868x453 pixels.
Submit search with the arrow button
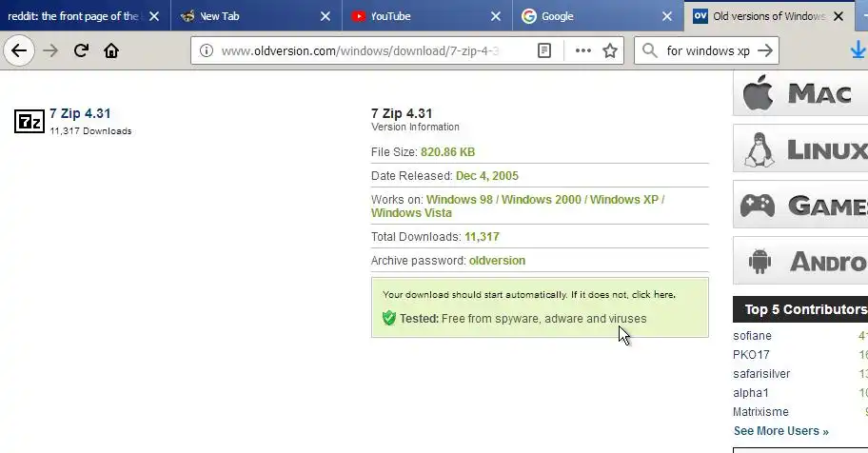click(x=765, y=51)
